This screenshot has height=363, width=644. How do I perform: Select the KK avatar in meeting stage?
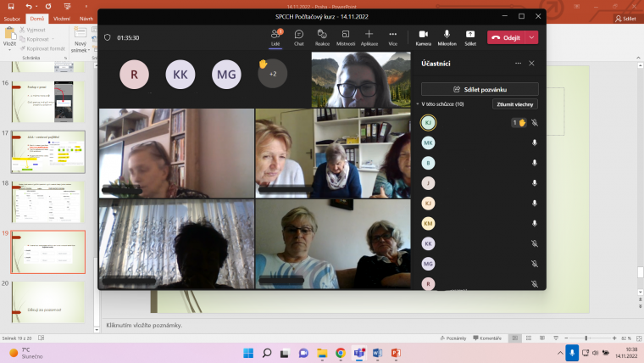pos(180,75)
